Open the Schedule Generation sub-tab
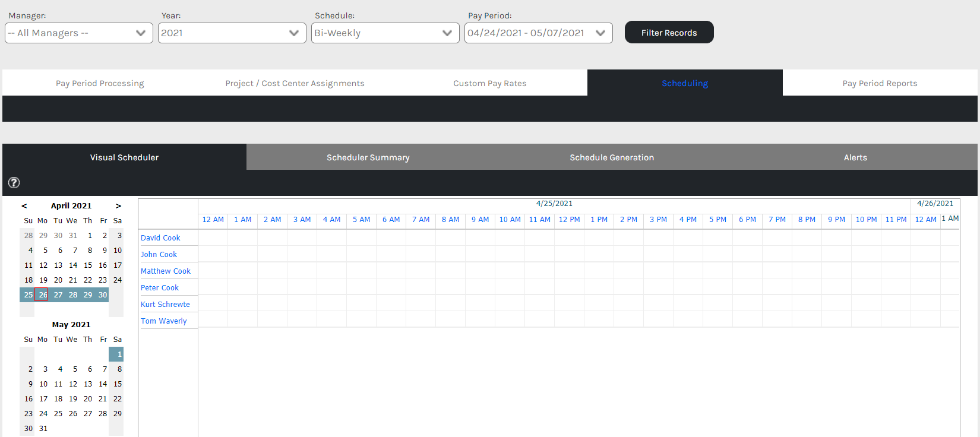The height and width of the screenshot is (437, 980). [612, 157]
